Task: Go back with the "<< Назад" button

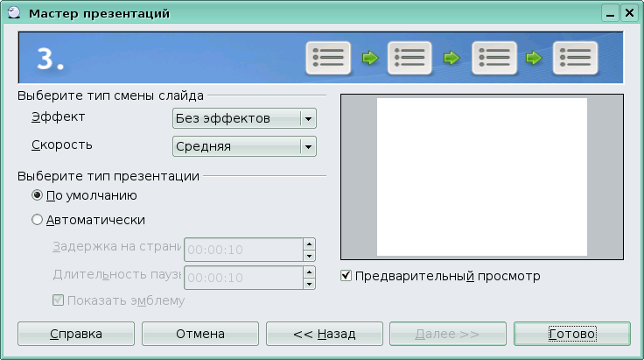Action: click(x=324, y=335)
